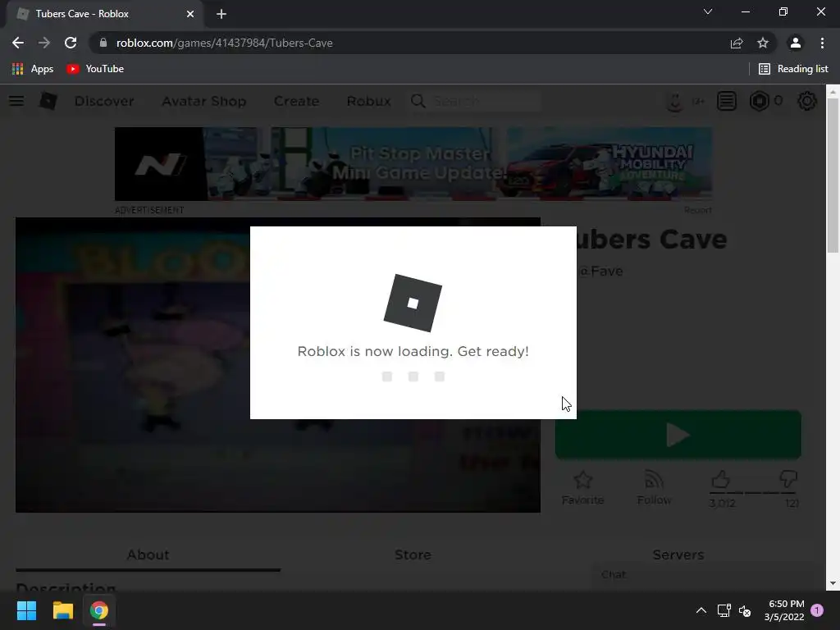Open the Robux balance icon
The height and width of the screenshot is (630, 840).
(759, 101)
